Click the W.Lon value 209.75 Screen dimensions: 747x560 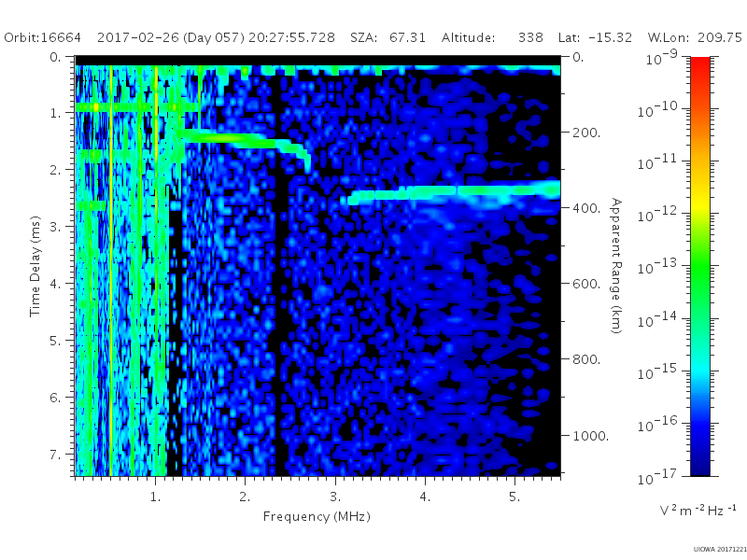(x=720, y=37)
